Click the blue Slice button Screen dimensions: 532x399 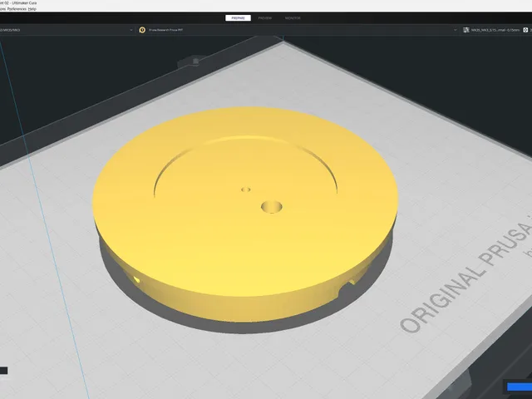click(520, 387)
